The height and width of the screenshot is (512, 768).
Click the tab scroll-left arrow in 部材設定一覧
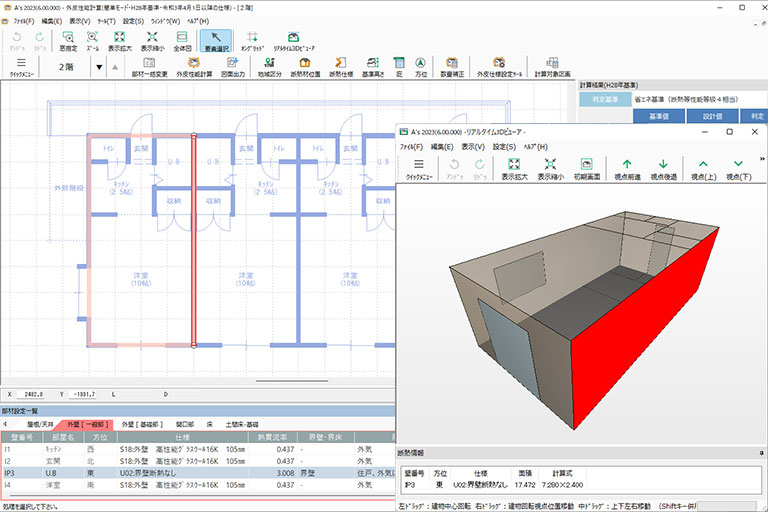(x=5, y=424)
